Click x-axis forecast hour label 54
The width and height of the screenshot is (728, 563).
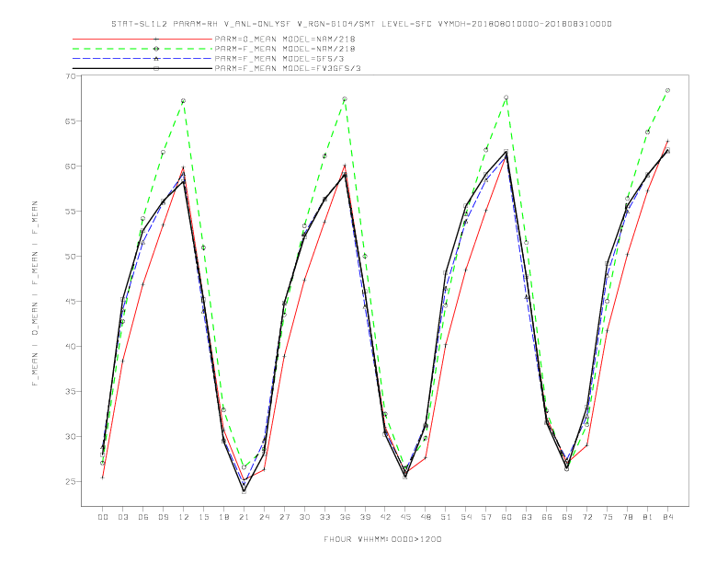click(466, 517)
